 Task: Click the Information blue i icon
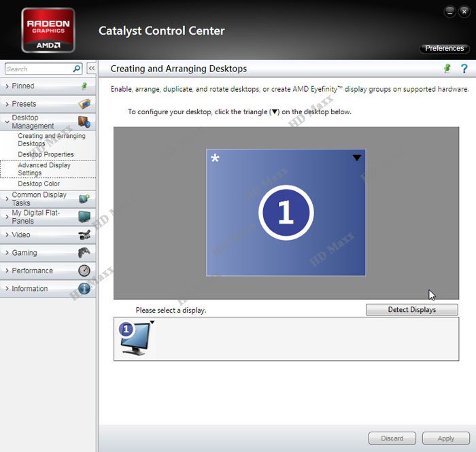click(x=84, y=288)
